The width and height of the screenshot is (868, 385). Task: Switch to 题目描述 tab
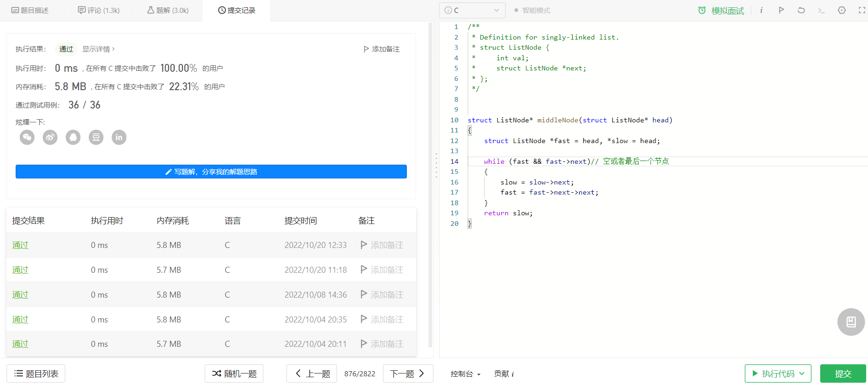pyautogui.click(x=30, y=10)
